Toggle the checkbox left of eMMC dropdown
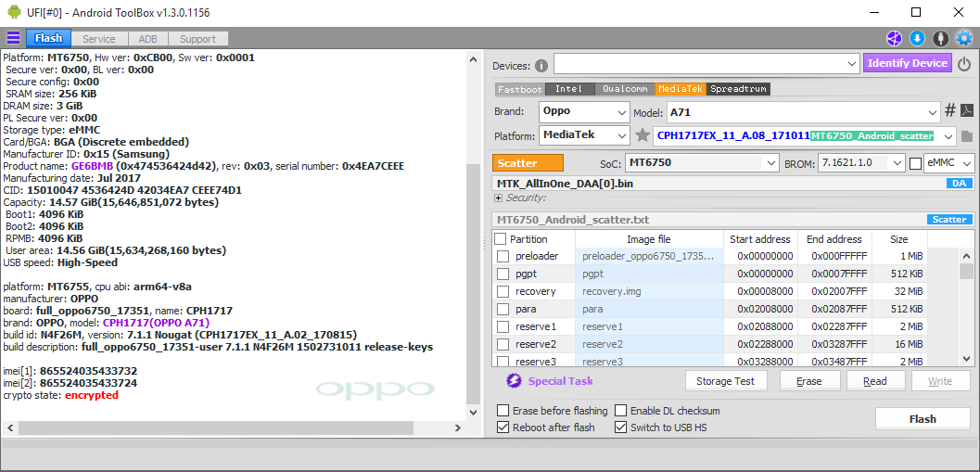Image resolution: width=980 pixels, height=472 pixels. [x=916, y=163]
